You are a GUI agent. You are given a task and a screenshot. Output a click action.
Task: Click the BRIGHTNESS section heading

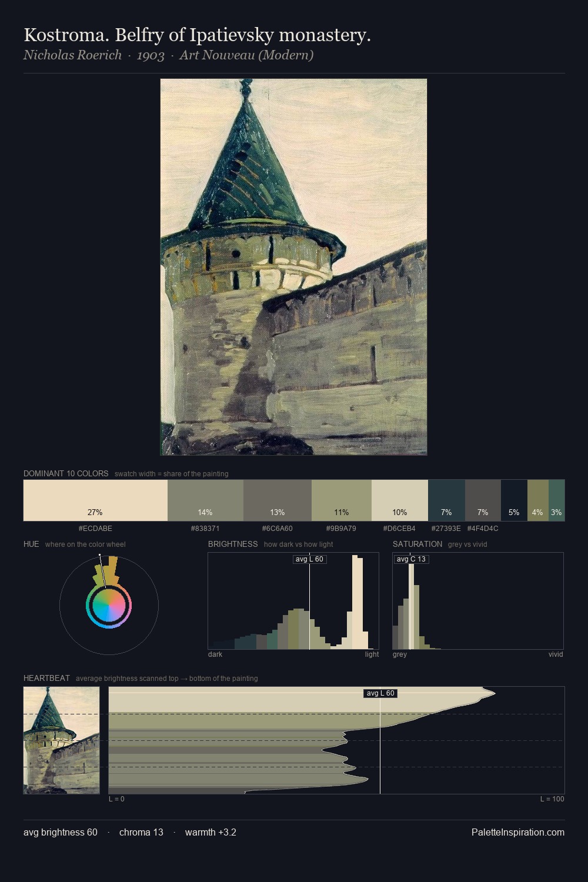233,544
